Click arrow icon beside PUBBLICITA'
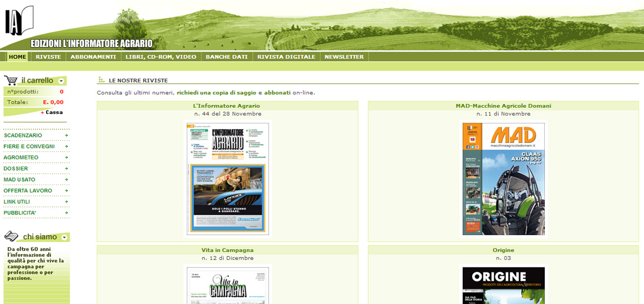Screen dimensions: 644x304 pos(66,213)
